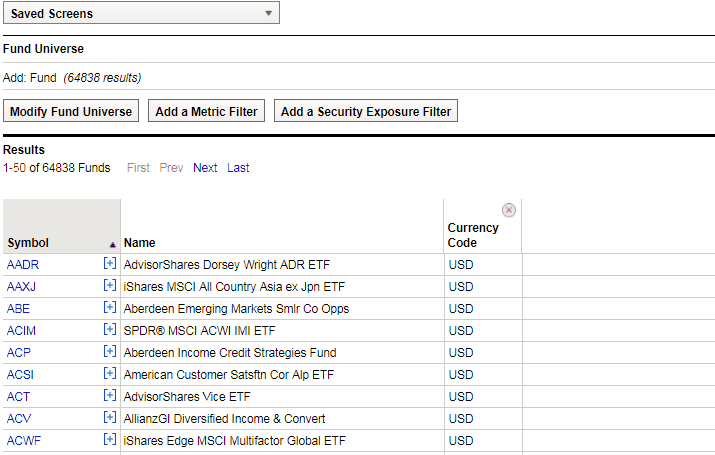Select Aberdeen Emerging Markets Smlr Co Opps

point(236,309)
